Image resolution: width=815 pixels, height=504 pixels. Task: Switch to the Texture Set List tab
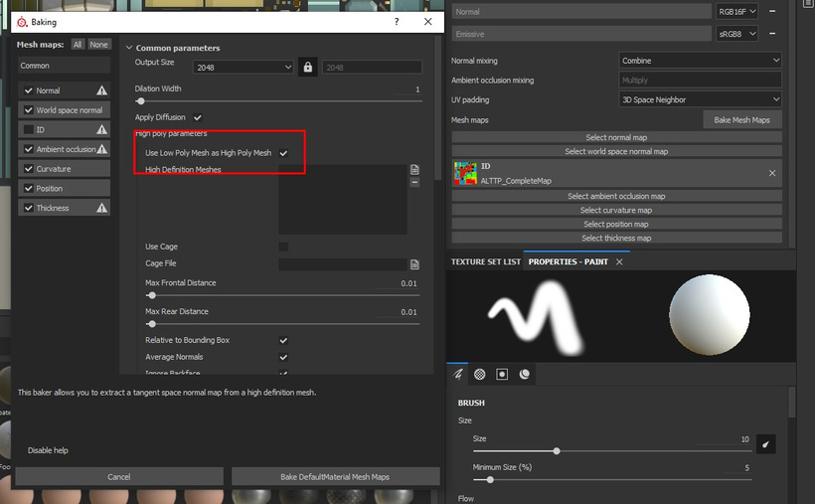pos(485,261)
